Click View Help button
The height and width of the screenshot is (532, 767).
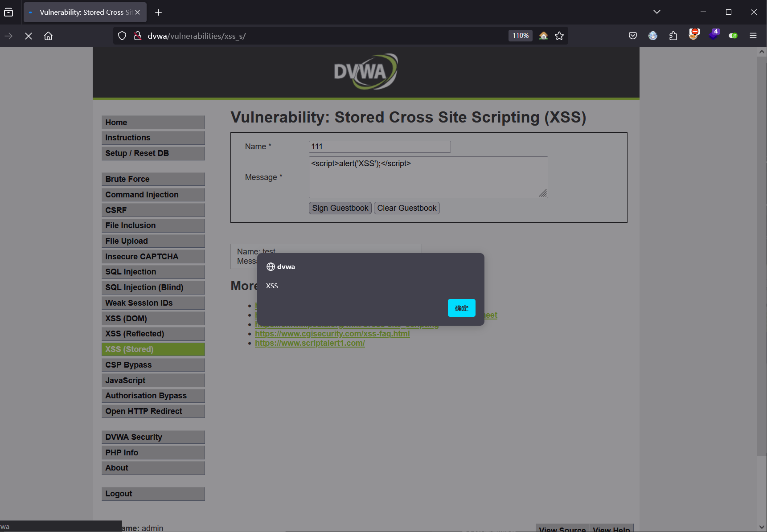611,528
